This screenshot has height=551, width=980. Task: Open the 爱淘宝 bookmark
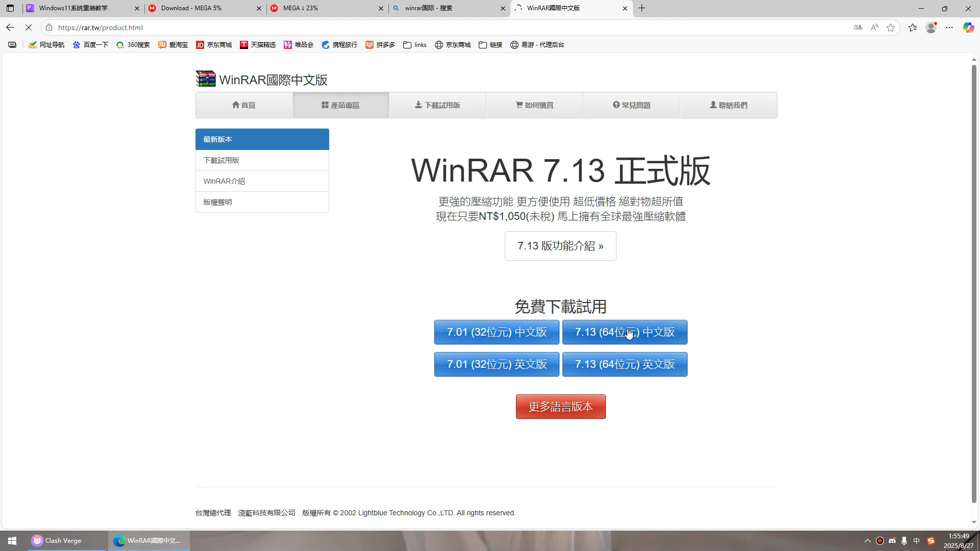(x=173, y=45)
